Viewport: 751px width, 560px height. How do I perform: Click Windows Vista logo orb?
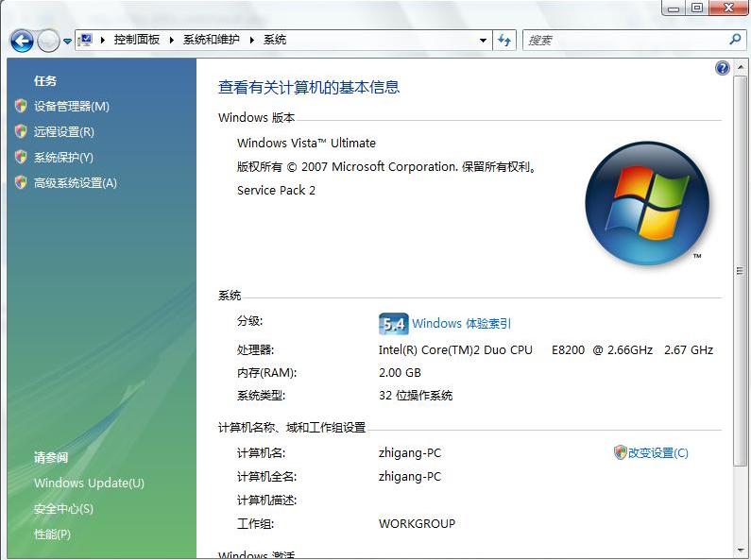(x=647, y=203)
